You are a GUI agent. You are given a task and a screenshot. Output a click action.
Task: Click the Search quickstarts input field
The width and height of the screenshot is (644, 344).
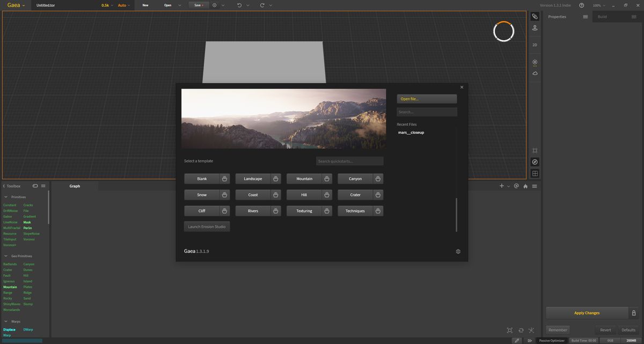tap(349, 161)
